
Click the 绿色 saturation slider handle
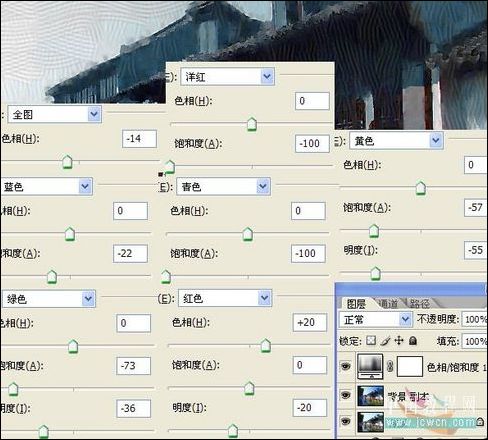13,389
